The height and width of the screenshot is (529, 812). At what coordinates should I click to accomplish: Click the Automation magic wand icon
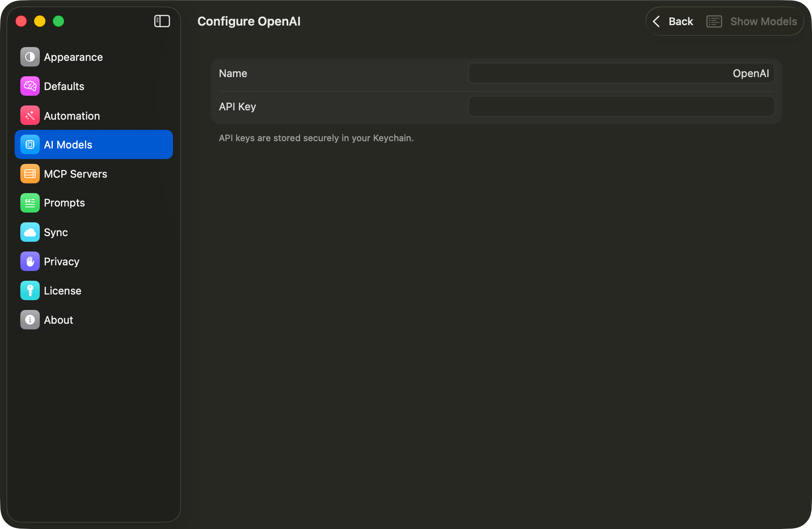(30, 116)
